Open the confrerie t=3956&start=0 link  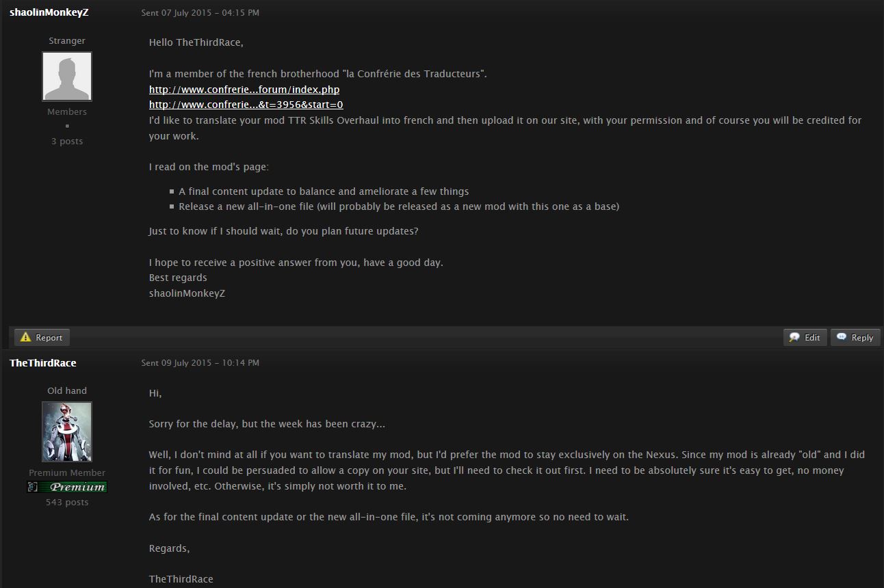click(x=246, y=105)
